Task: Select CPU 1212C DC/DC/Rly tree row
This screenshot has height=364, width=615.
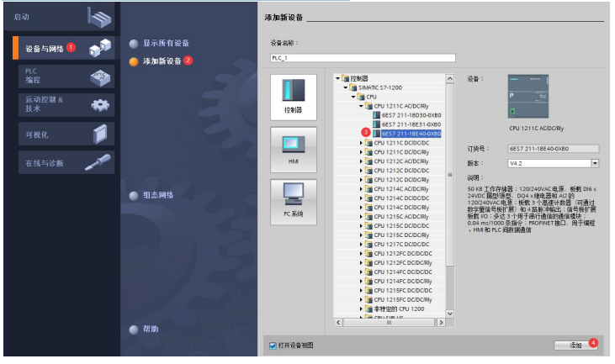Action: pyautogui.click(x=401, y=180)
